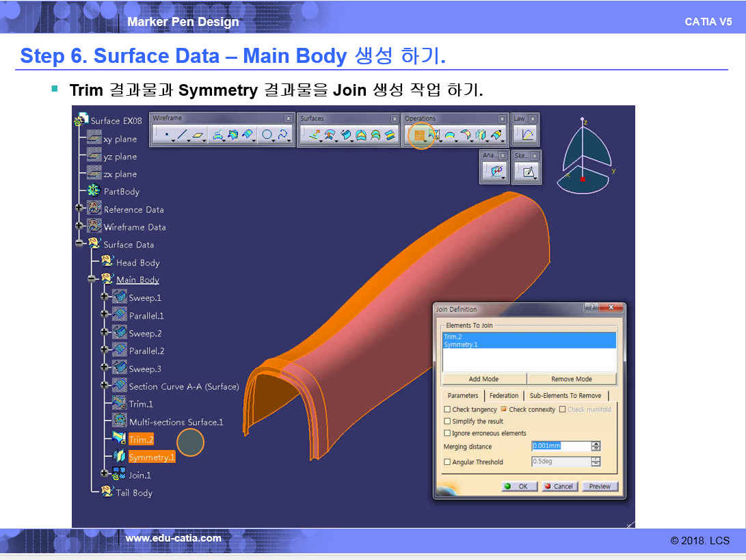This screenshot has width=746, height=560.
Task: Switch to the Federation tab
Action: (x=504, y=396)
